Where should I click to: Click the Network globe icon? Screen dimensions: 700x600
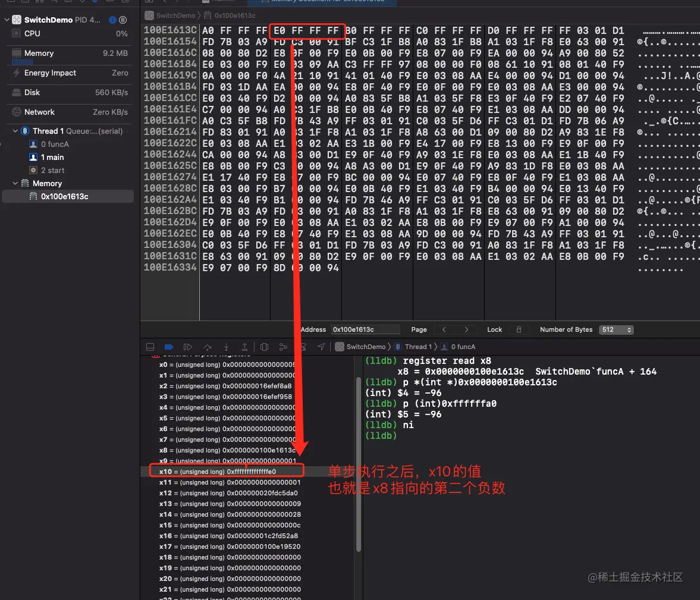pos(17,112)
